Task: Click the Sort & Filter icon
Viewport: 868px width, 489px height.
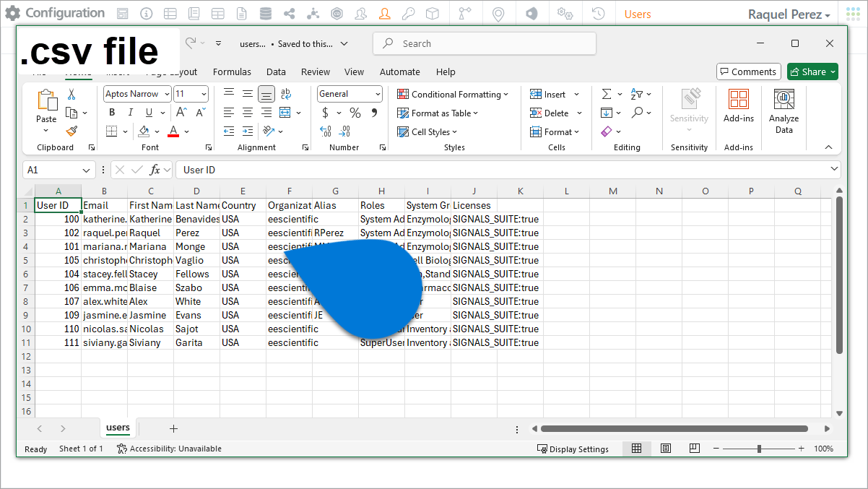Action: coord(636,94)
